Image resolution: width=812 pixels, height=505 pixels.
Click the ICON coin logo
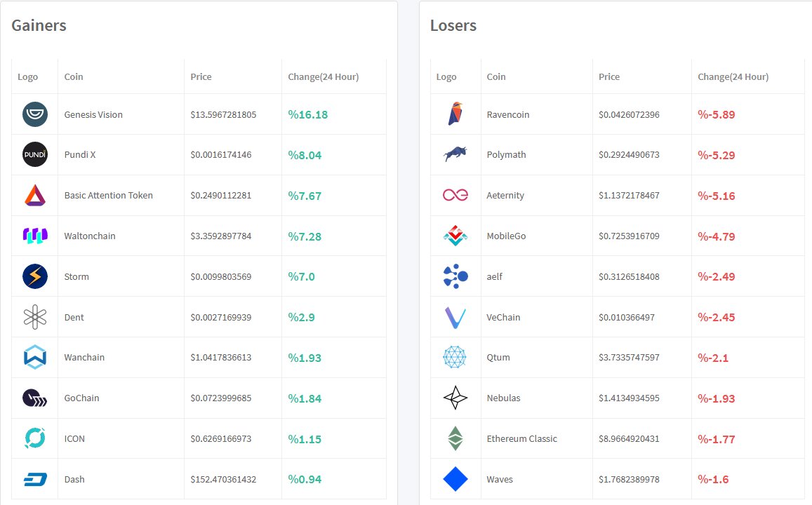pyautogui.click(x=35, y=438)
